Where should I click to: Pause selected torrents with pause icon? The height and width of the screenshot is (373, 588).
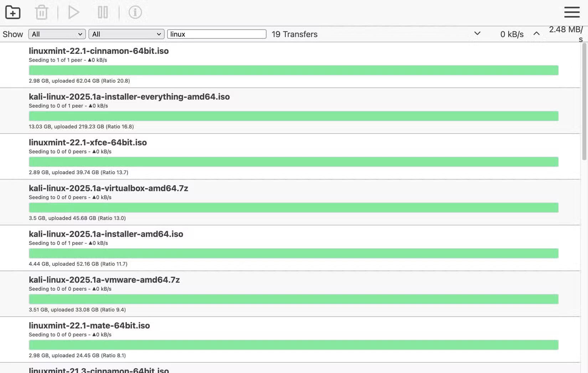point(103,12)
